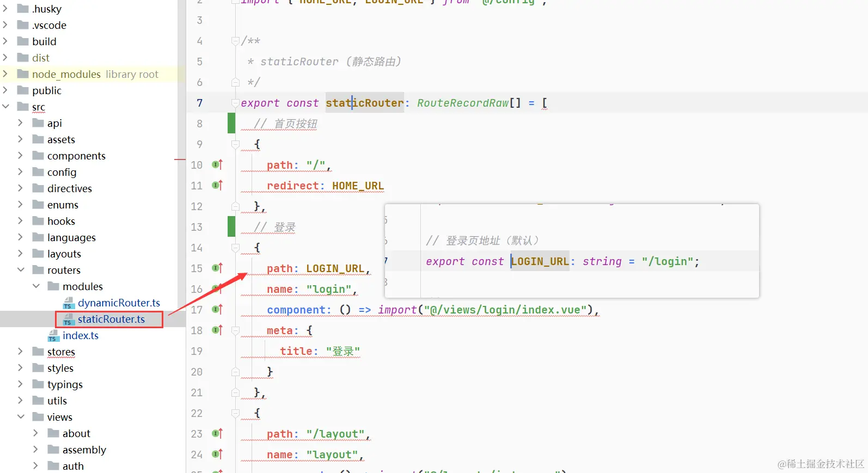Select the directives folder in tree
The image size is (868, 473).
70,189
